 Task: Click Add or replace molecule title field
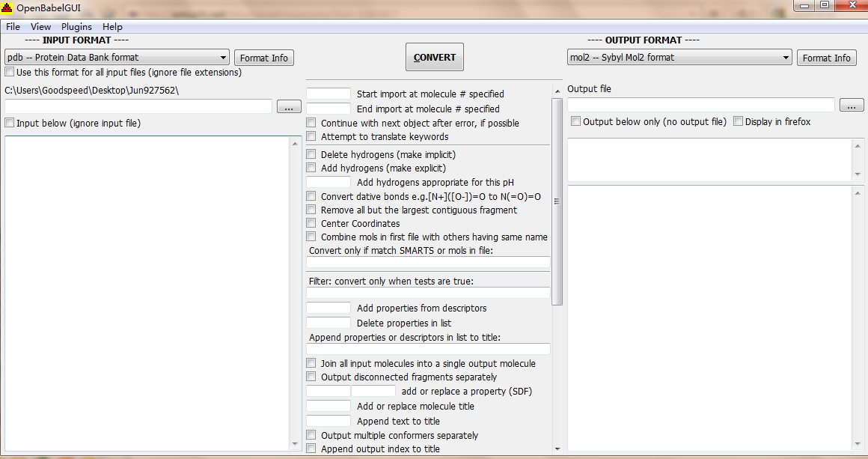tap(328, 406)
